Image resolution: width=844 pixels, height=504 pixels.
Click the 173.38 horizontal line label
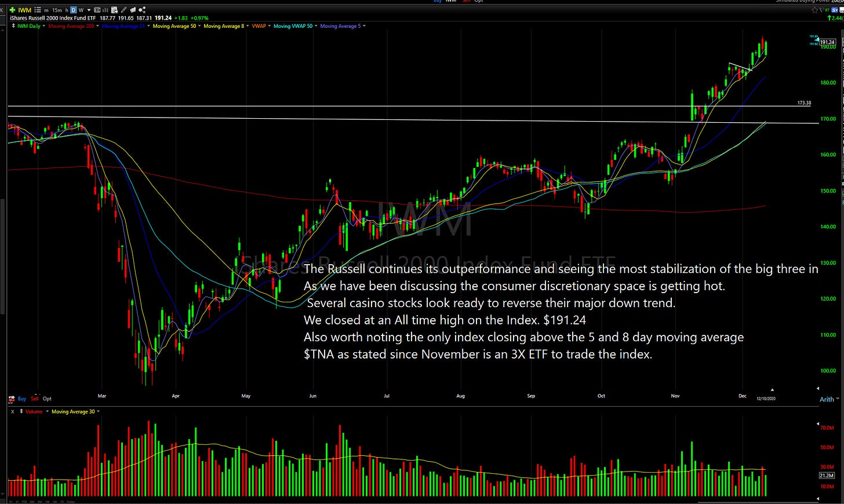(804, 103)
